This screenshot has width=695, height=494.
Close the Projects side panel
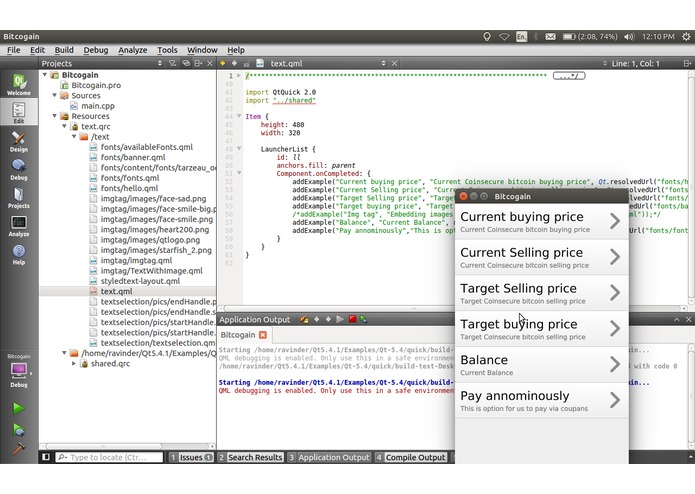[210, 63]
